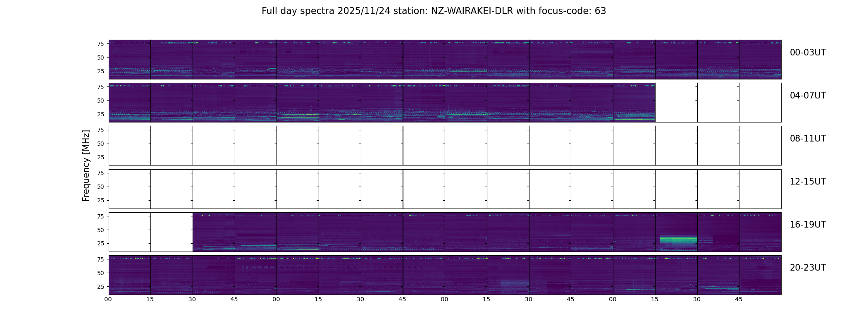Click the first spectrogram panel of the 00-03UT row

pyautogui.click(x=130, y=60)
